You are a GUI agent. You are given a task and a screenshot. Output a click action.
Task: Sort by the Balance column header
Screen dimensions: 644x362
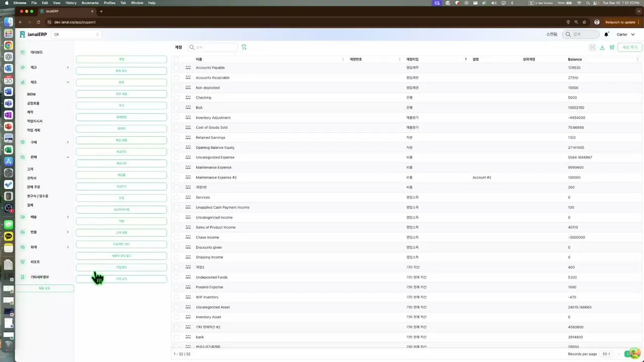click(575, 59)
